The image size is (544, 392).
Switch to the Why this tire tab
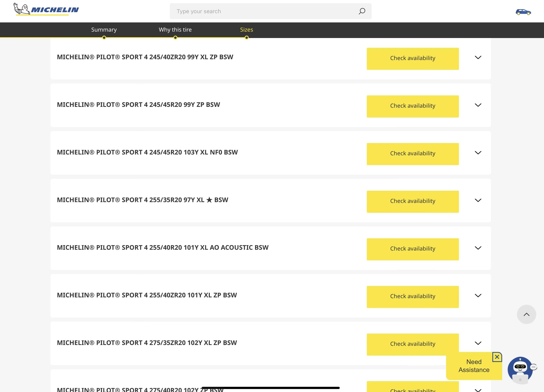tap(175, 30)
